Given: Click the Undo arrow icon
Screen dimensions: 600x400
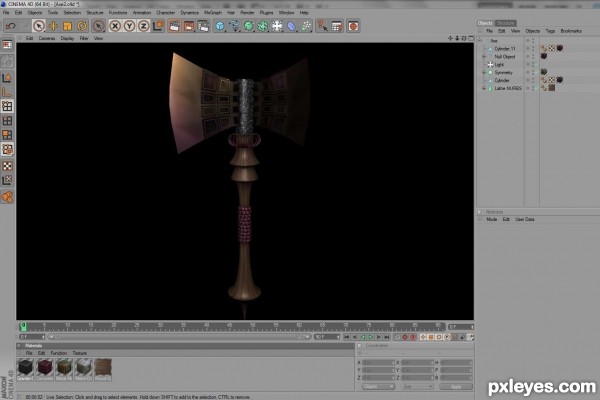Looking at the screenshot, I should (x=10, y=26).
